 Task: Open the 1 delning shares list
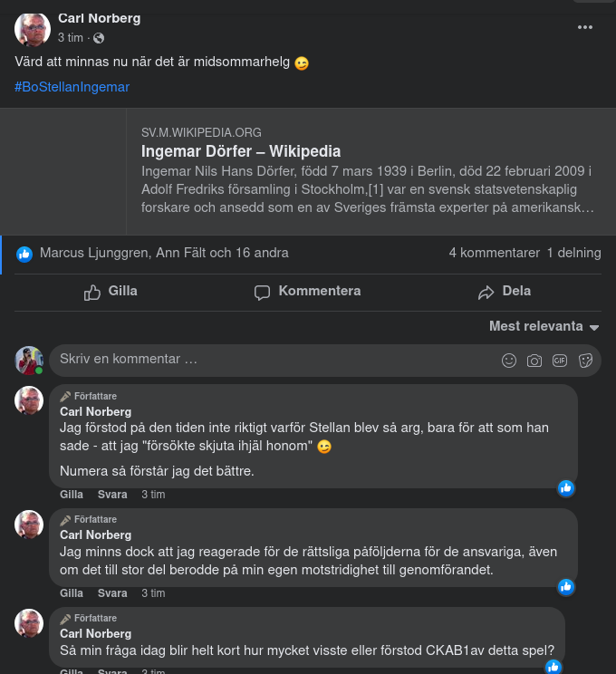pos(573,254)
